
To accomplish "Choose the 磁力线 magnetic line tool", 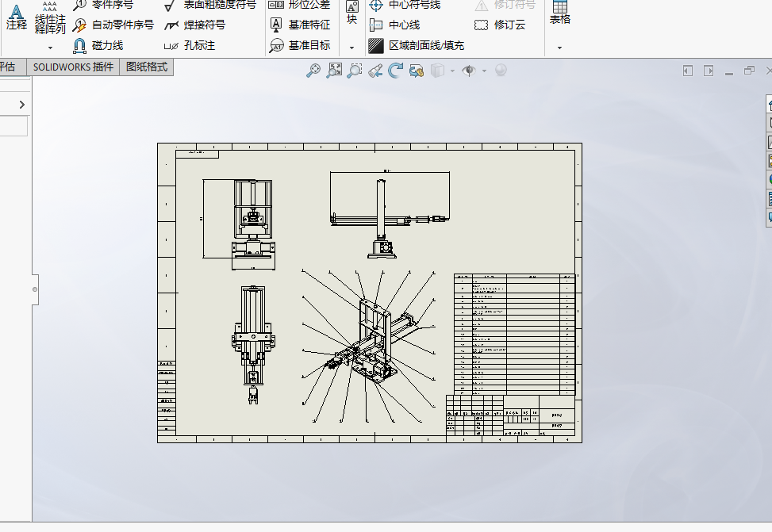I will tap(98, 45).
